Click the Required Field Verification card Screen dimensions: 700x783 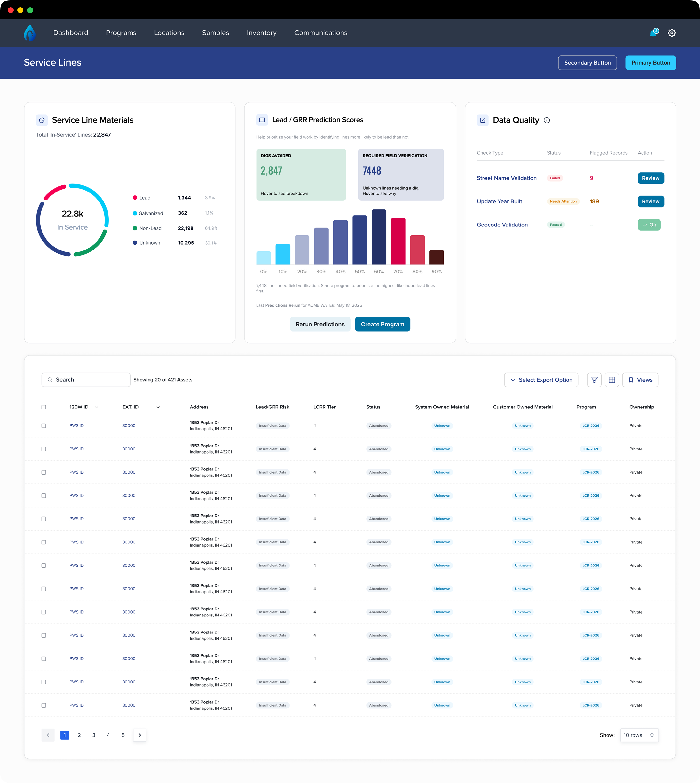click(401, 175)
